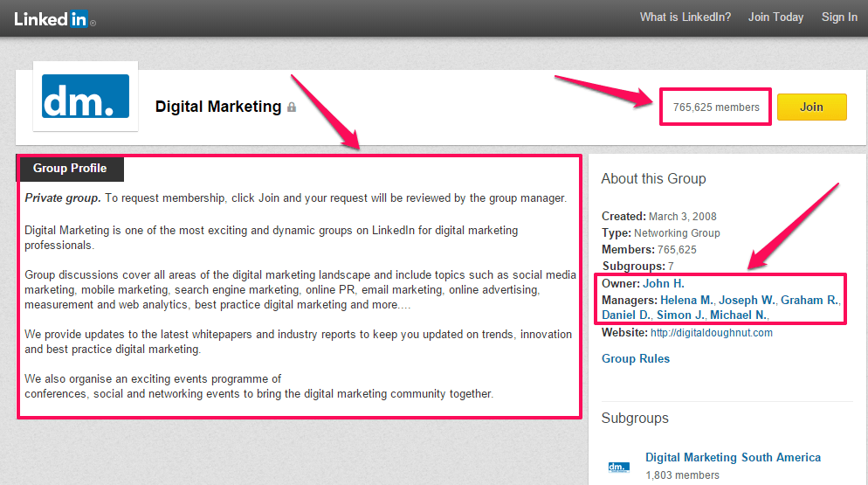This screenshot has width=868, height=485.
Task: Click the dm. group logo image
Action: point(86,96)
